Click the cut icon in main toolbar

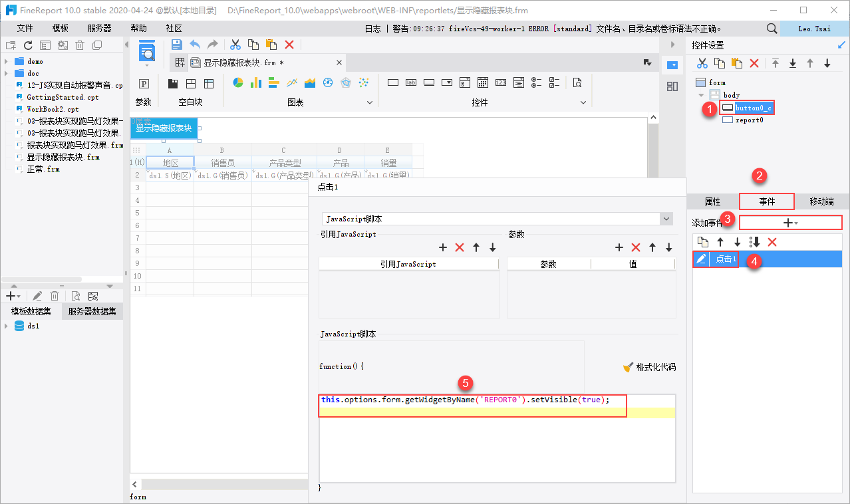click(235, 45)
